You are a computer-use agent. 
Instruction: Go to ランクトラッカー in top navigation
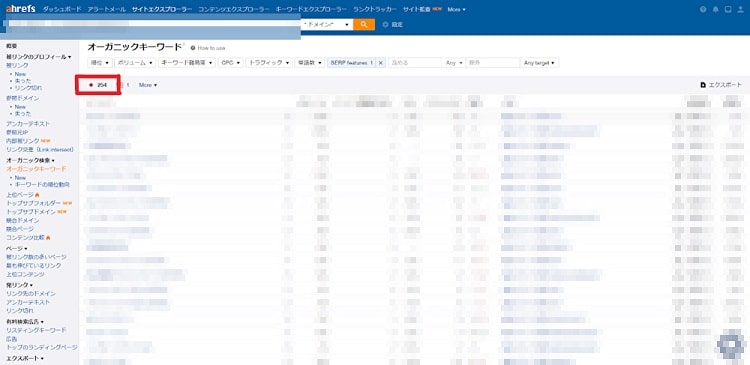pyautogui.click(x=375, y=9)
